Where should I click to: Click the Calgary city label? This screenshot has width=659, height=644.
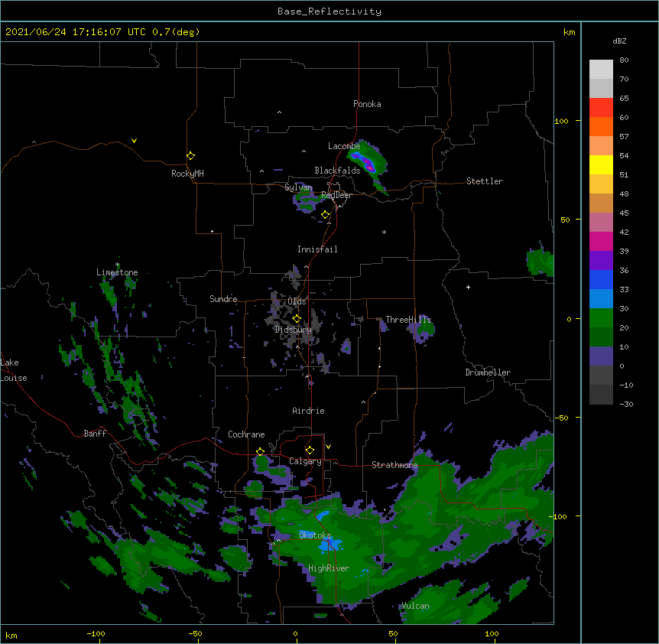click(x=305, y=461)
